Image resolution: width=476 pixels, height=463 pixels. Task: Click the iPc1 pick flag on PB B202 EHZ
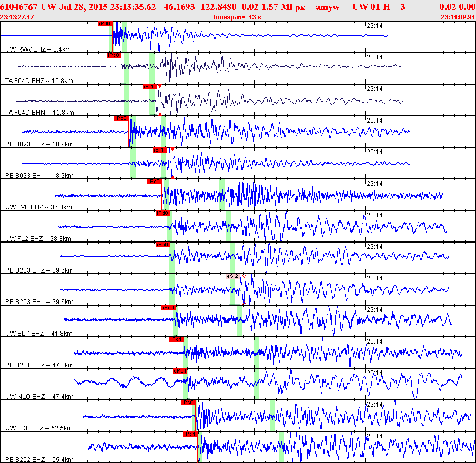pos(190,434)
